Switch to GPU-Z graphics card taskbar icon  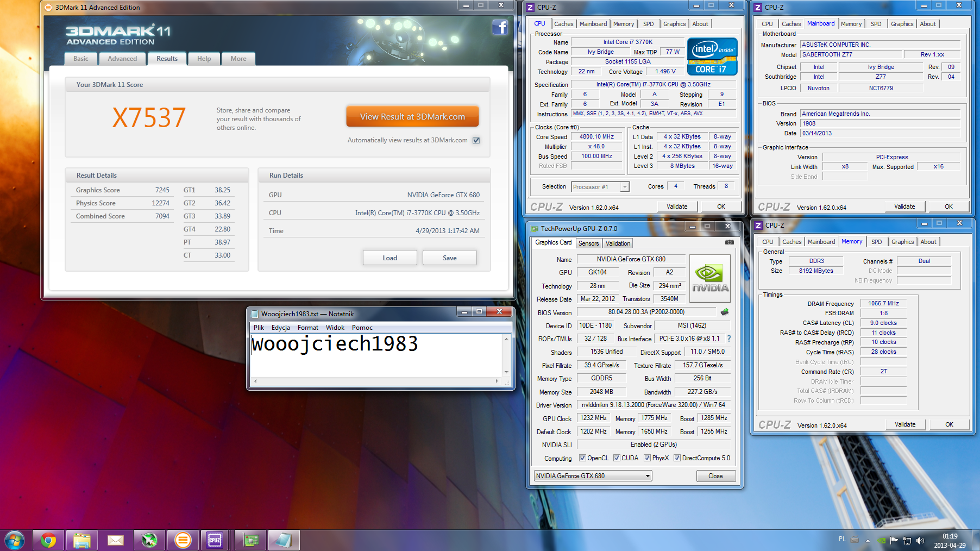250,540
